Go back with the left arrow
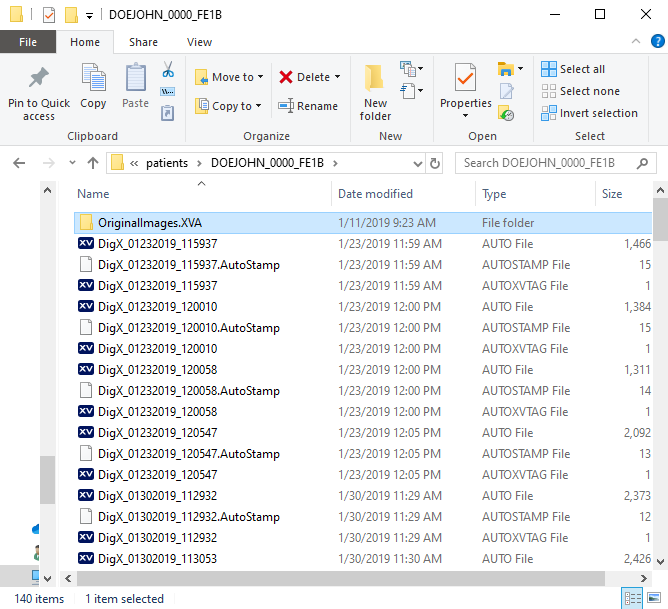The width and height of the screenshot is (668, 609). (x=19, y=163)
